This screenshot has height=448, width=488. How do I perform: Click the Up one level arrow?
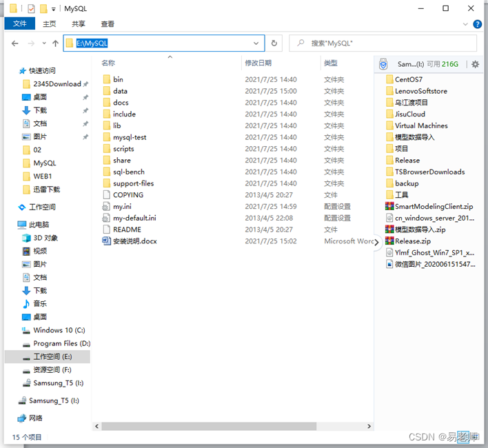click(x=55, y=43)
